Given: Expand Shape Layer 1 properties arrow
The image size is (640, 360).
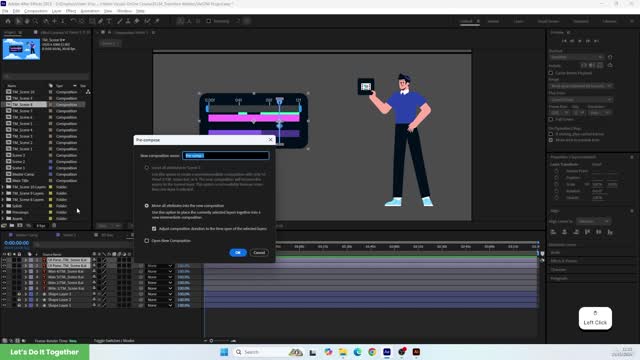Looking at the screenshot, I should pos(25,305).
